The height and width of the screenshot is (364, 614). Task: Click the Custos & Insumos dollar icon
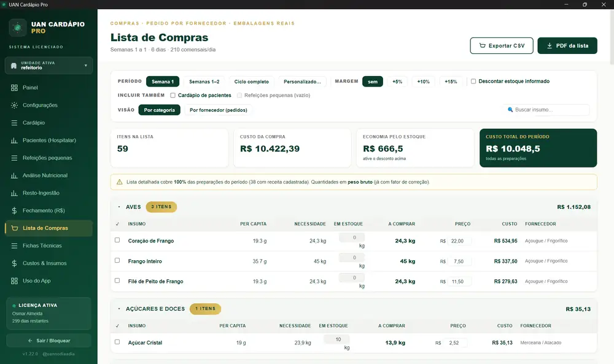[15, 263]
